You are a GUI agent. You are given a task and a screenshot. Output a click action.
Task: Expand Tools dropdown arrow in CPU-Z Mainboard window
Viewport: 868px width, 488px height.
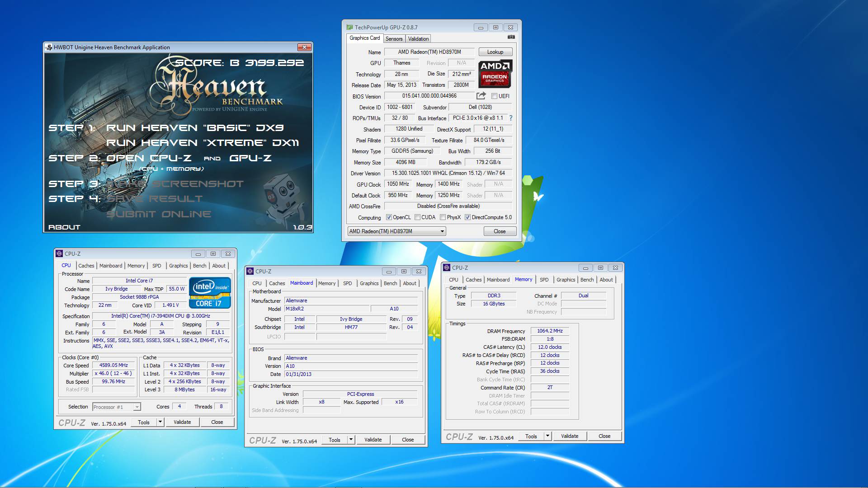click(x=351, y=440)
